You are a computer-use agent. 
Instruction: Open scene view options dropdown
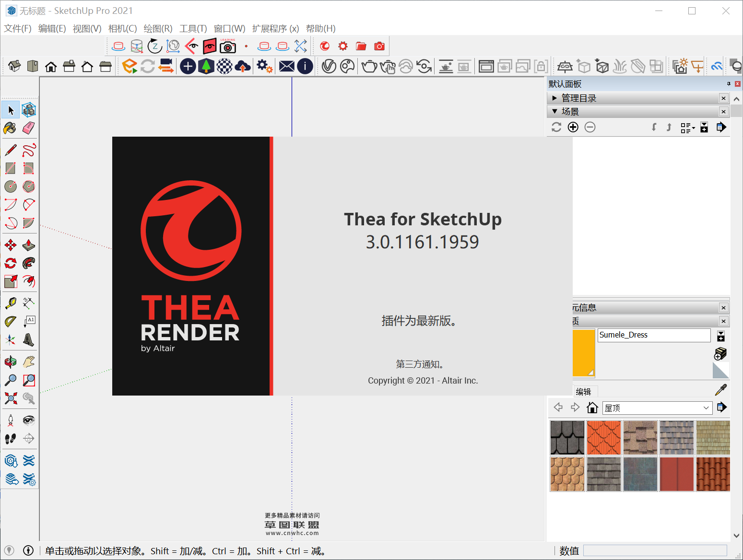(688, 128)
